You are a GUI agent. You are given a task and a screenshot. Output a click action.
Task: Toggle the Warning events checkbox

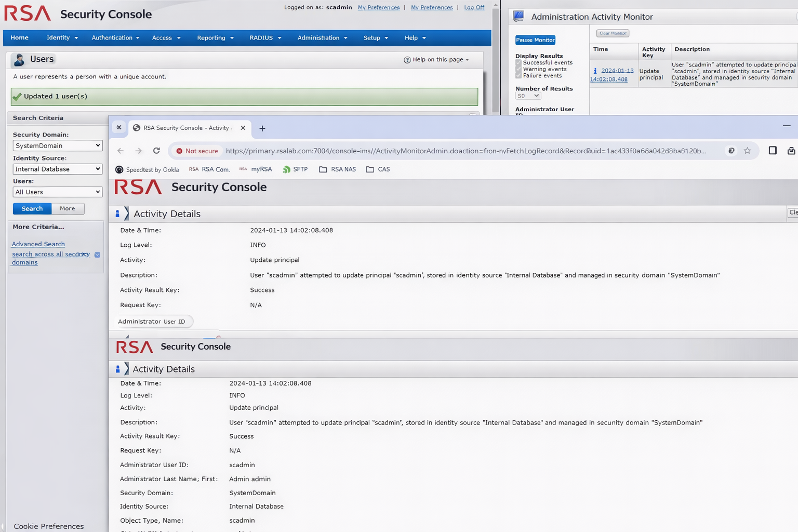pyautogui.click(x=518, y=69)
